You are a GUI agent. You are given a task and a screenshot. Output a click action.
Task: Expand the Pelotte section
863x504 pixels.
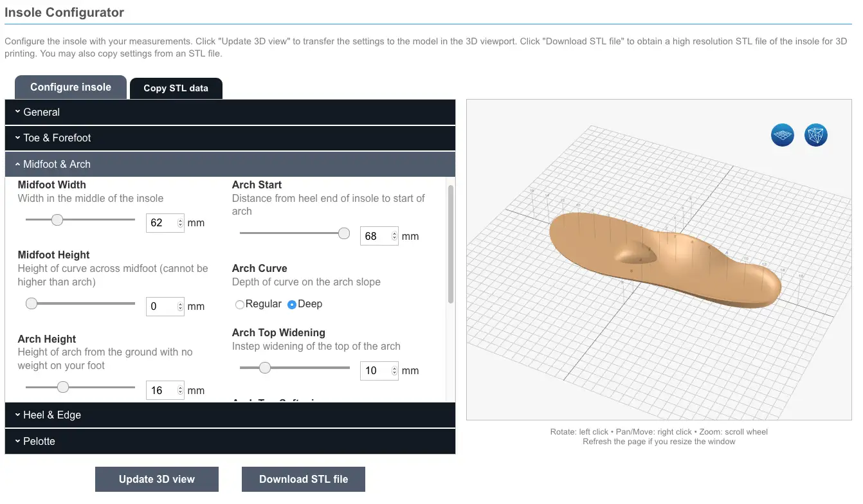[x=230, y=442]
